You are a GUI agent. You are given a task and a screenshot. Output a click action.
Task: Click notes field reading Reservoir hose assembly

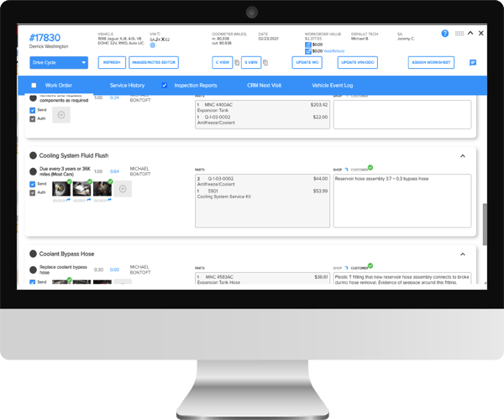(x=402, y=201)
